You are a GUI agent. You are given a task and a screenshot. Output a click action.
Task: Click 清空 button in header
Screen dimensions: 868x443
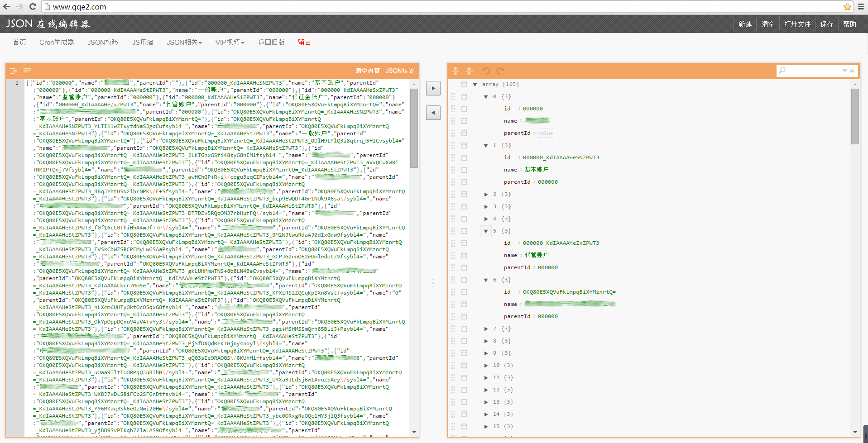pos(768,24)
